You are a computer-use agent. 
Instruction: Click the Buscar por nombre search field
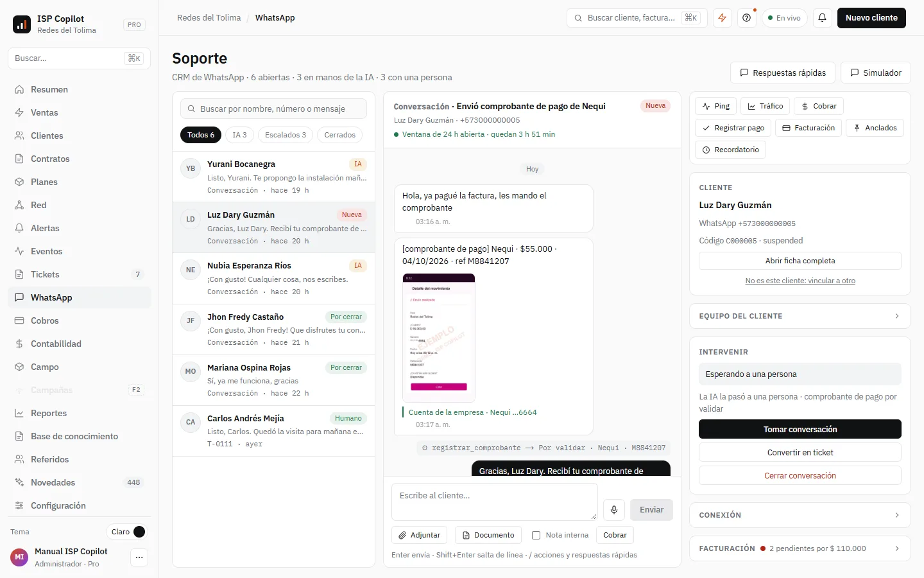pos(274,109)
